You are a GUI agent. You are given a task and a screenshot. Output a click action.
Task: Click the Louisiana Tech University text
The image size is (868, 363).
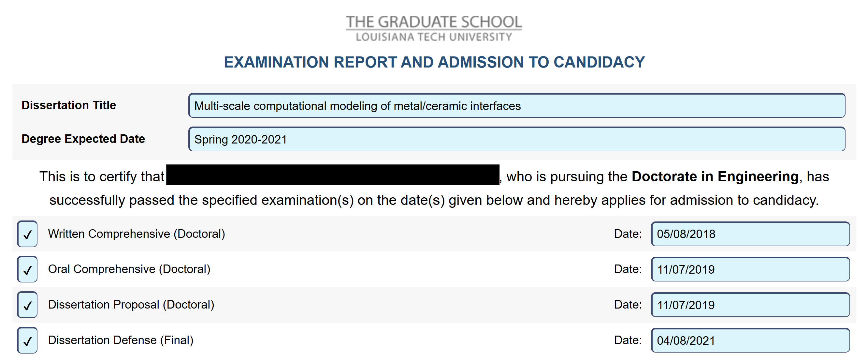click(x=434, y=37)
